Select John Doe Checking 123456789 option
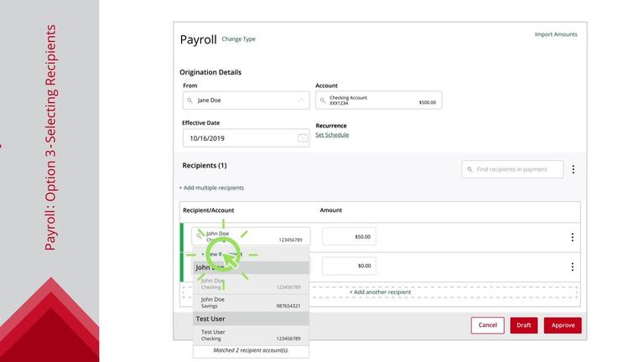644x362 pixels. coord(251,283)
